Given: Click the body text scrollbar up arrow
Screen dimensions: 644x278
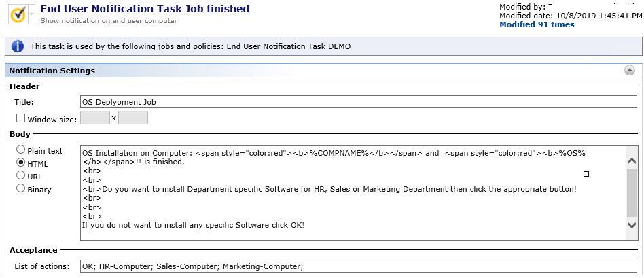Looking at the screenshot, I should tap(631, 161).
